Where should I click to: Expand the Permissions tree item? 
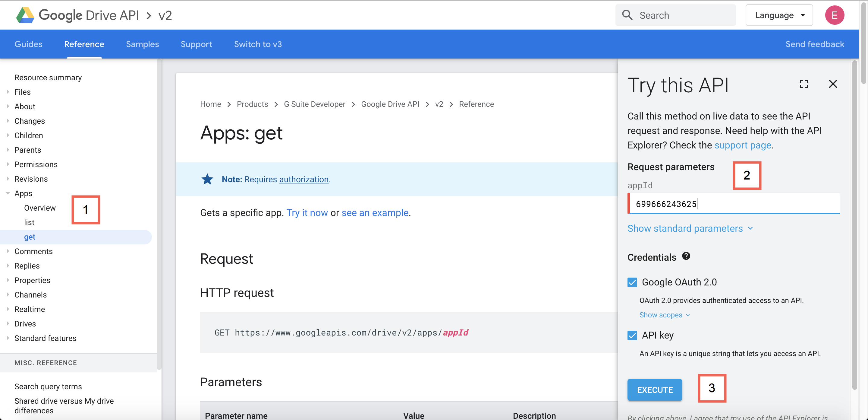(8, 164)
